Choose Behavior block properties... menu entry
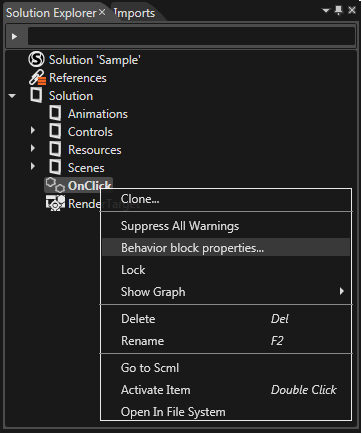 pos(226,248)
